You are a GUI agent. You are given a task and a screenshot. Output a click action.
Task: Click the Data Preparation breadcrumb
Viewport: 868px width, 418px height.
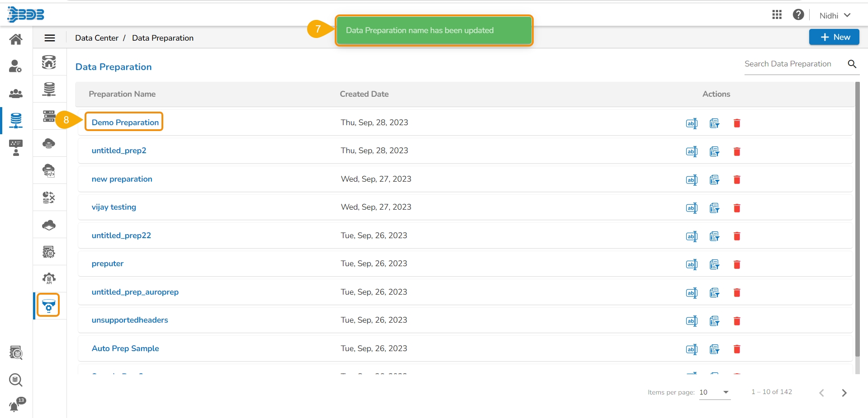coord(162,38)
